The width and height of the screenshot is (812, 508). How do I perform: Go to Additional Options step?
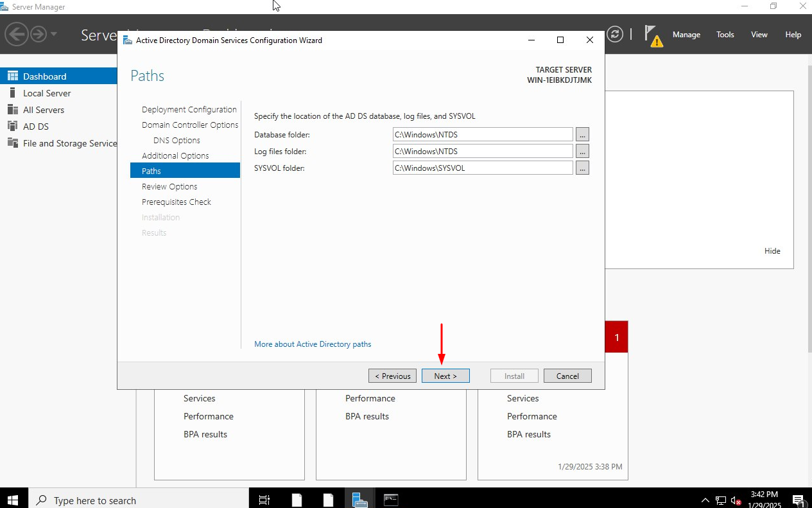coord(175,156)
